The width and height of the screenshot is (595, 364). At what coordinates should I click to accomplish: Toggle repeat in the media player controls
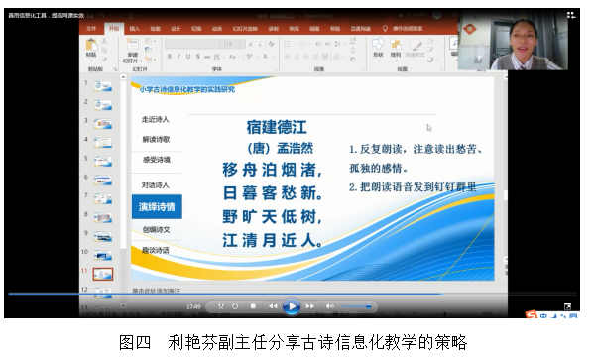(x=235, y=306)
